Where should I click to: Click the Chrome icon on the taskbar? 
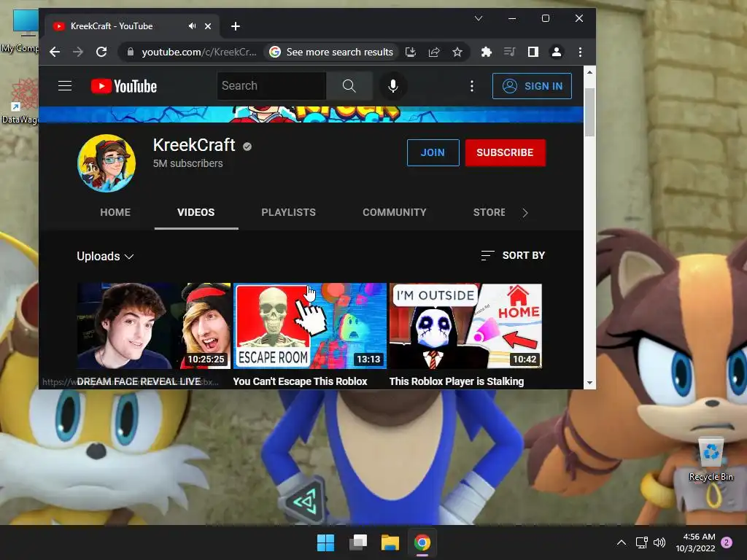point(422,542)
